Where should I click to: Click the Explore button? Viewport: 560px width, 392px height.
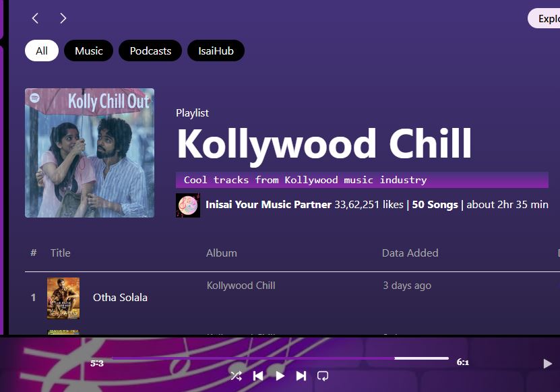544,18
